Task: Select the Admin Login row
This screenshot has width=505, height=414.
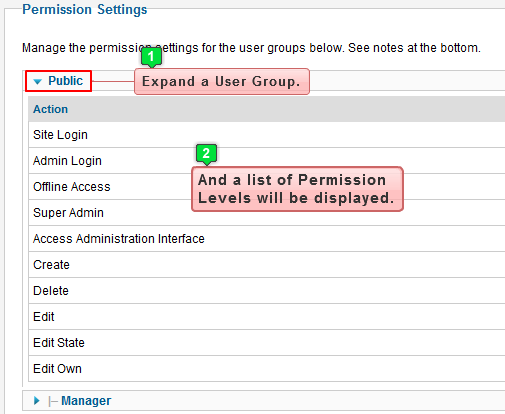Action: coord(267,161)
